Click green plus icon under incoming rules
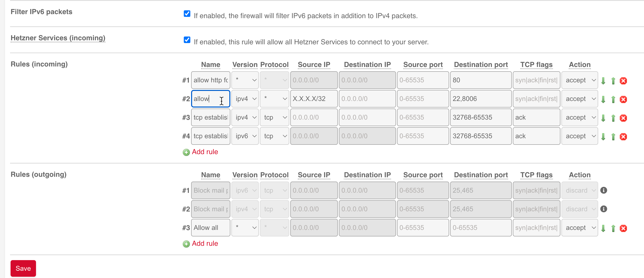 pos(186,152)
